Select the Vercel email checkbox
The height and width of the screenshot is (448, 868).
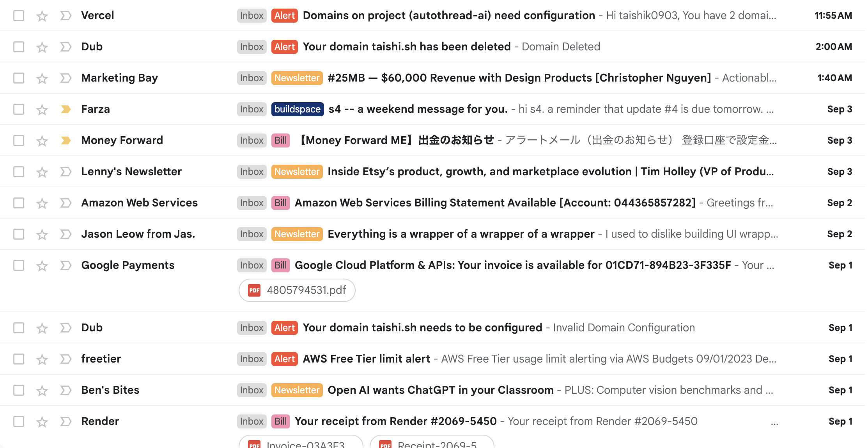[19, 16]
